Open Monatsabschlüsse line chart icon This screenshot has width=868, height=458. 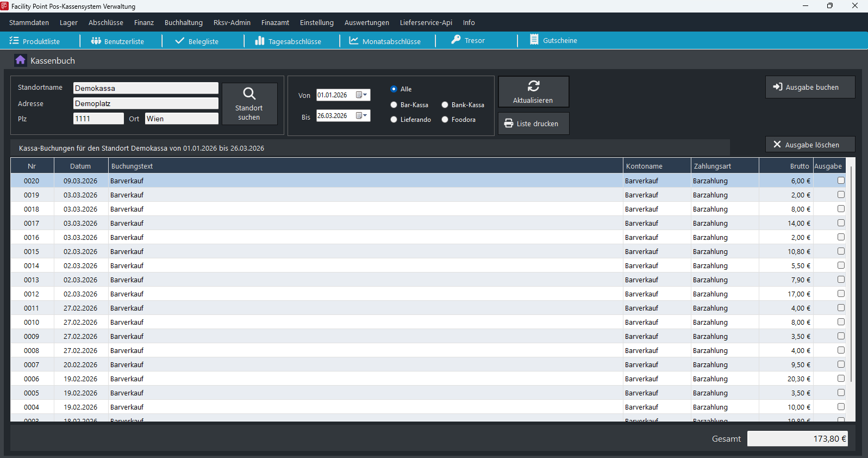tap(353, 41)
